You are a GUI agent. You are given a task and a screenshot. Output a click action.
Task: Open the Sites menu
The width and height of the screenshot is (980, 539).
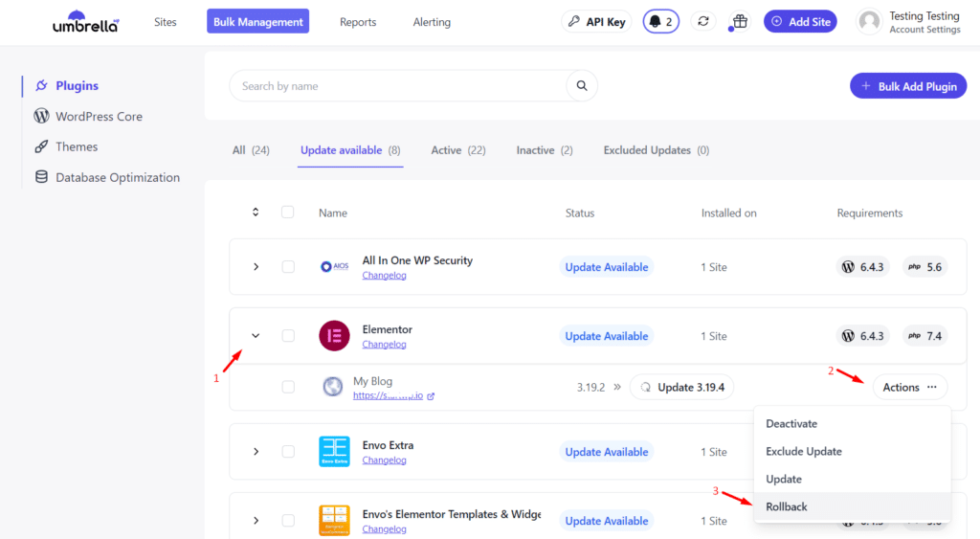coord(165,22)
